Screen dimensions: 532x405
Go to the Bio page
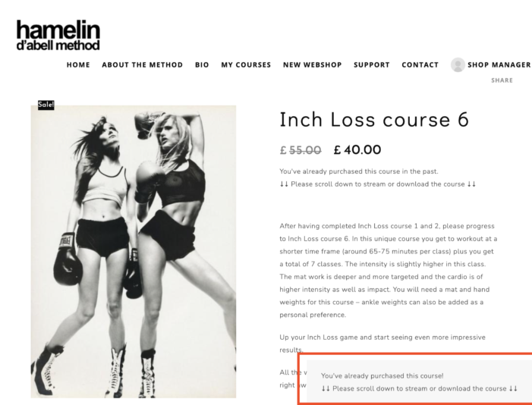pos(202,64)
